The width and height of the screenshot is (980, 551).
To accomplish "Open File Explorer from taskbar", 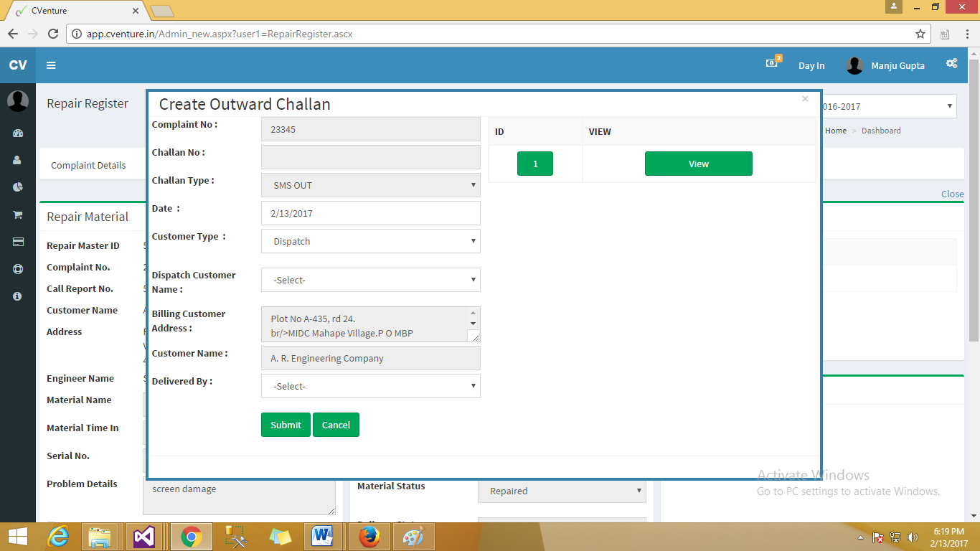I will click(x=100, y=537).
